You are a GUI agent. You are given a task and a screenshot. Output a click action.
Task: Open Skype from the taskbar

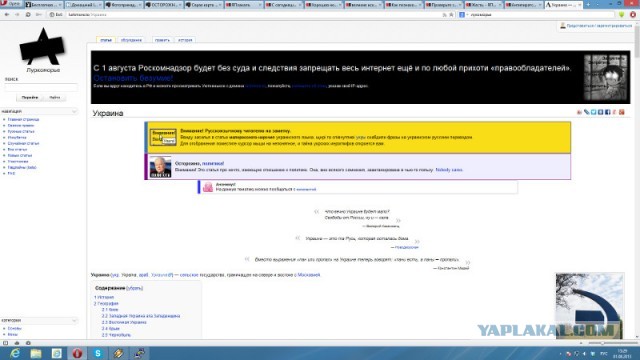[98, 353]
